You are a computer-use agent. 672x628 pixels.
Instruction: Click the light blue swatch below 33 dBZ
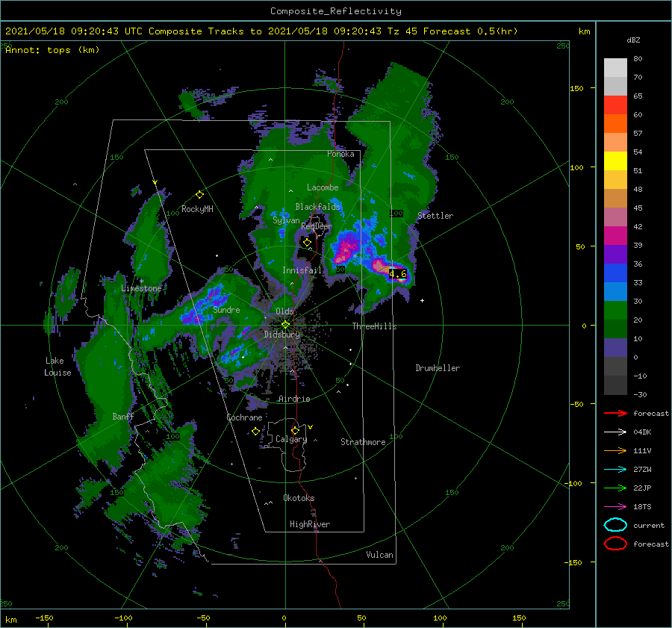[x=615, y=292]
